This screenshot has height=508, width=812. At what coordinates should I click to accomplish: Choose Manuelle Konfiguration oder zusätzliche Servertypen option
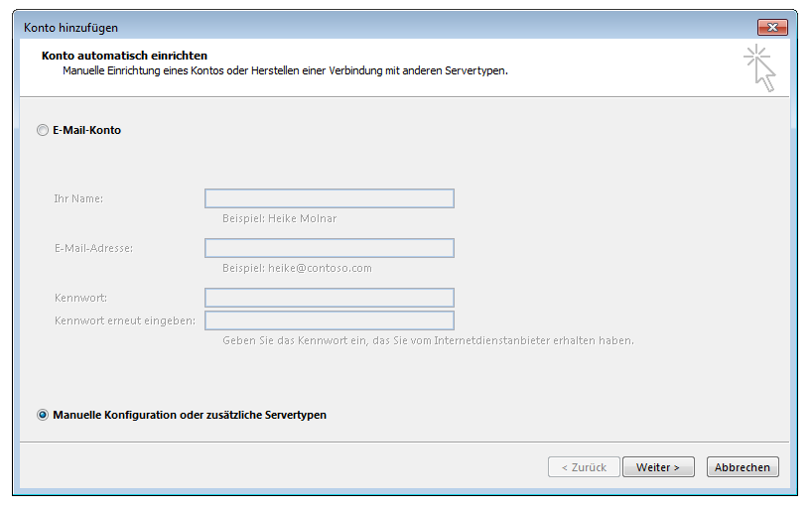(43, 415)
